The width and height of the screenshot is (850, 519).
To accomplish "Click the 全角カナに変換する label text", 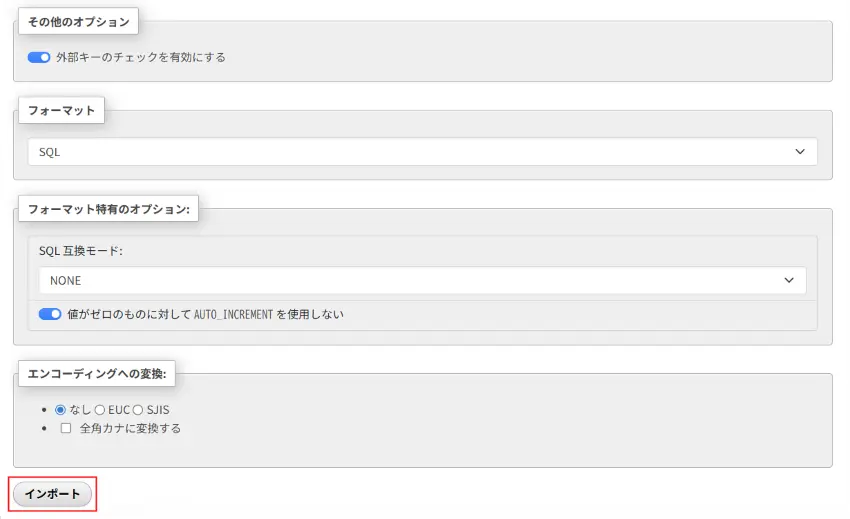I will tap(130, 428).
